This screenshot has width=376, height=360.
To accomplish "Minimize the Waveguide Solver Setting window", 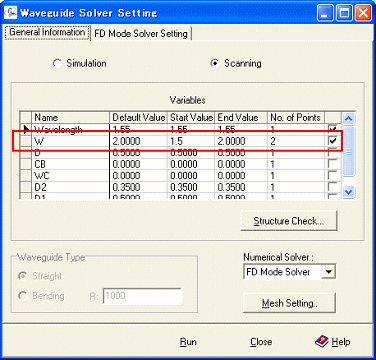I will click(325, 13).
